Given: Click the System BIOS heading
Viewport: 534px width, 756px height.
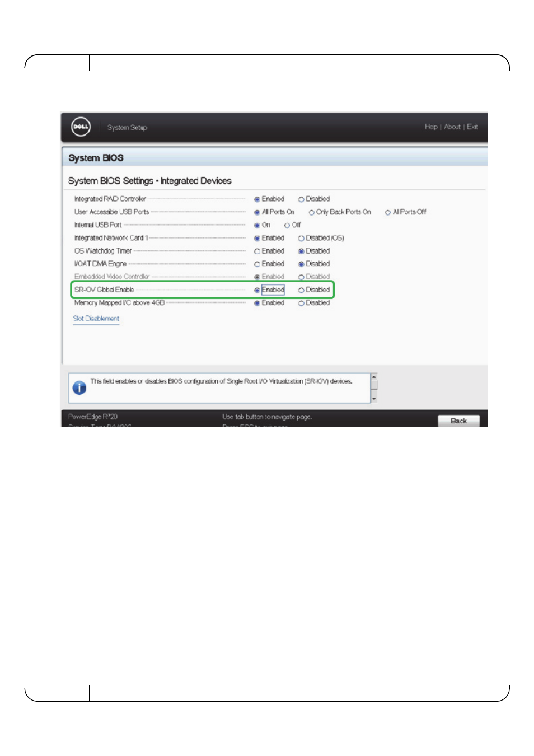Looking at the screenshot, I should pyautogui.click(x=96, y=158).
